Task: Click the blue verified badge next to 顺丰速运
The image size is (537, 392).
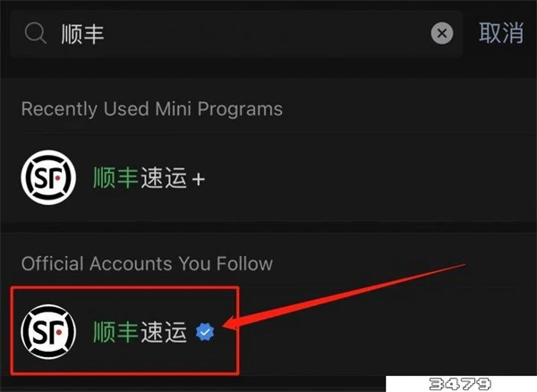Action: click(x=205, y=332)
